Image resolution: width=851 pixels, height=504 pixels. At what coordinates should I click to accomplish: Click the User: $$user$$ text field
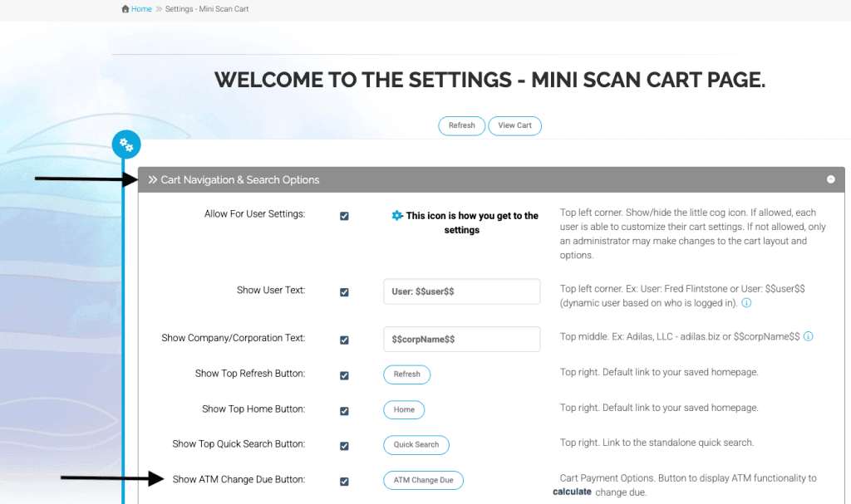461,291
